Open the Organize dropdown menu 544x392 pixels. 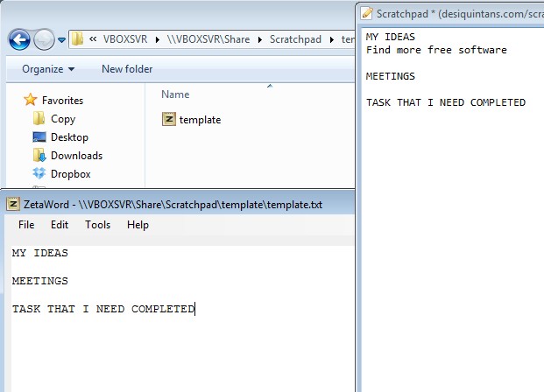48,69
